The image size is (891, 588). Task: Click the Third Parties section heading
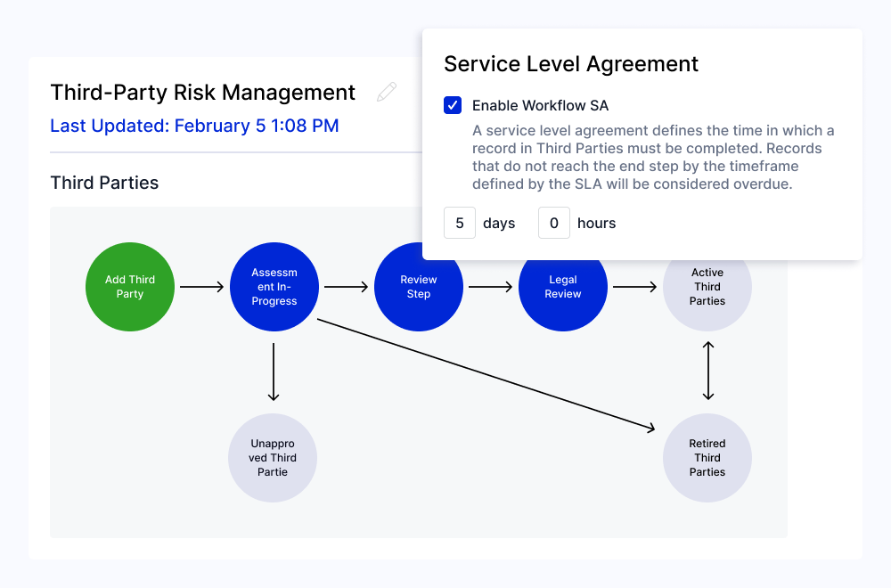click(x=104, y=183)
